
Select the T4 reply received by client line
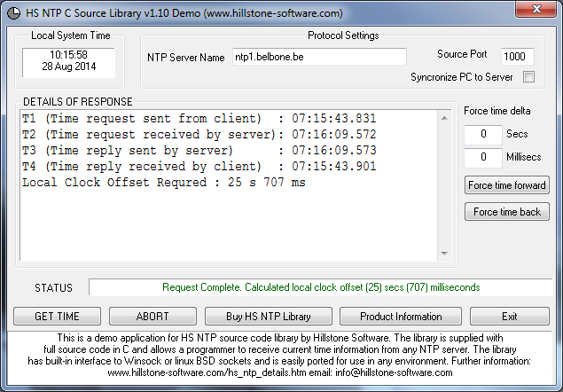199,167
